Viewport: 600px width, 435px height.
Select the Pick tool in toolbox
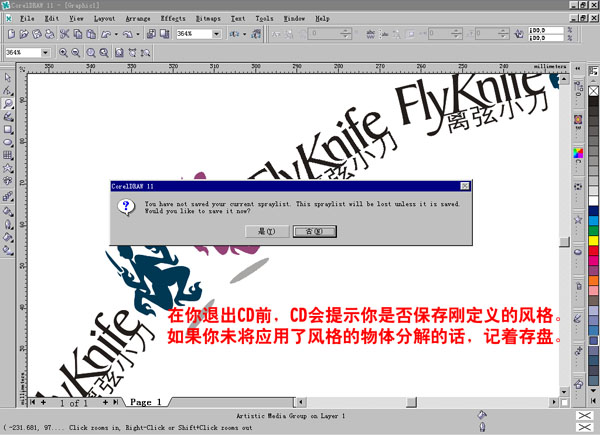tap(8, 78)
